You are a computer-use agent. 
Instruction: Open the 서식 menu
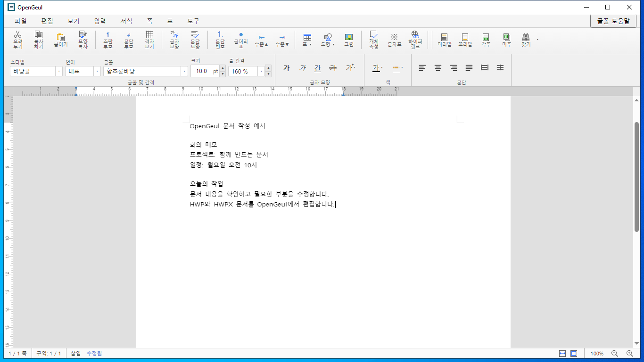coord(126,21)
